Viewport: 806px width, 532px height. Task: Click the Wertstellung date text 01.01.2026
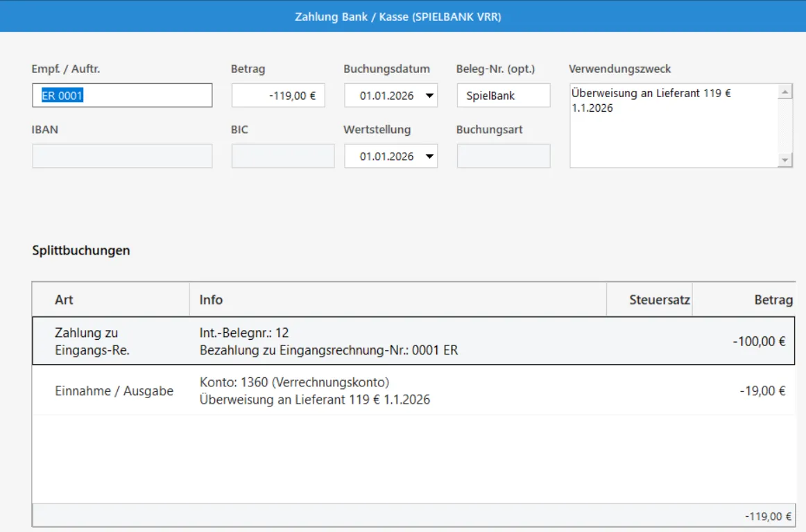coord(386,157)
